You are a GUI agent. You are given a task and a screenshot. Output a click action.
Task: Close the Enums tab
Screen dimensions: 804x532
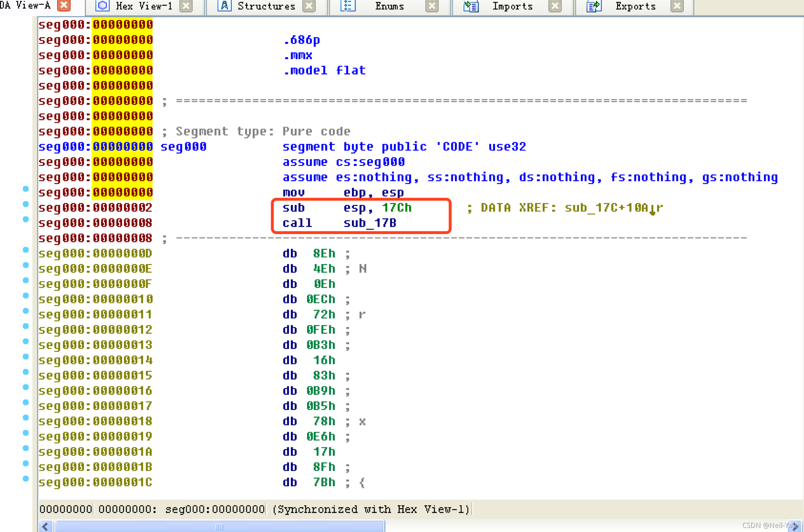point(432,6)
